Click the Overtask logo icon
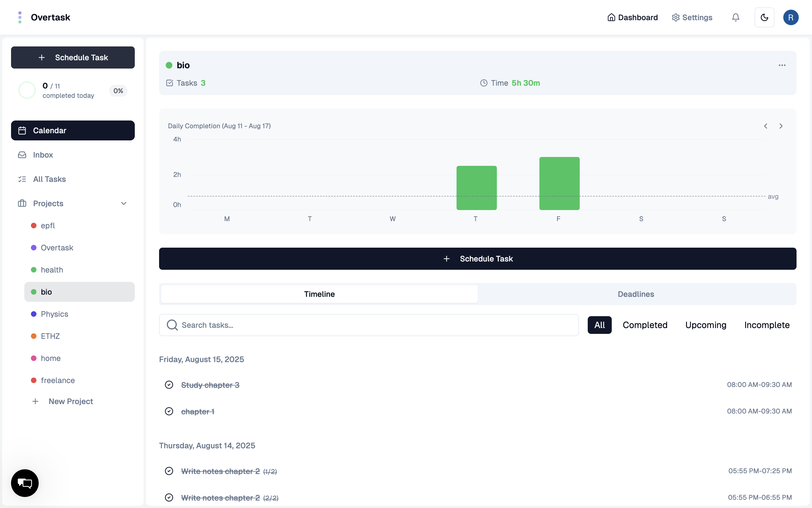 click(20, 17)
